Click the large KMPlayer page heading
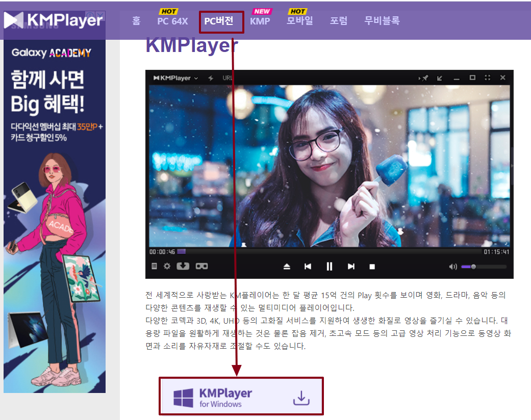Screen dimensions: 531x420 click(x=192, y=46)
